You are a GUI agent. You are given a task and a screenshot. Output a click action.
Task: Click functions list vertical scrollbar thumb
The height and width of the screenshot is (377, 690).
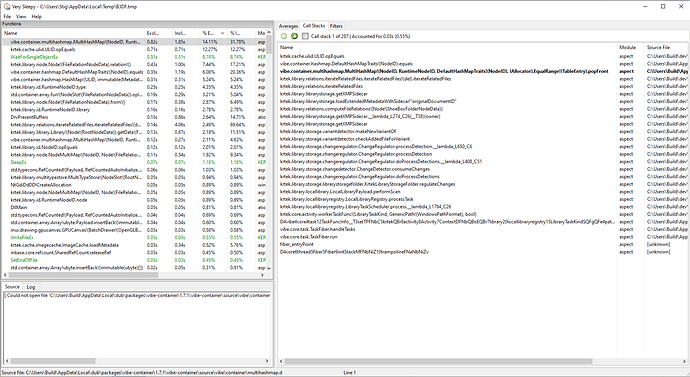tap(268, 45)
